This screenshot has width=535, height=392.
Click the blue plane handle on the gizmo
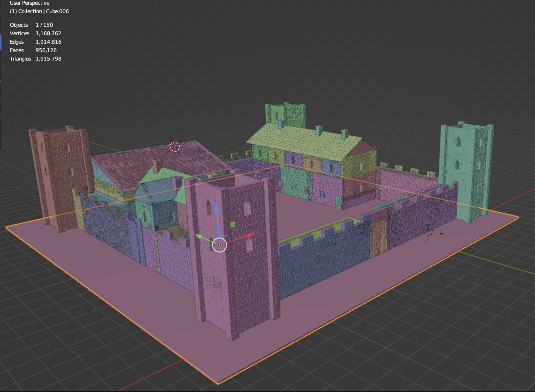[224, 237]
